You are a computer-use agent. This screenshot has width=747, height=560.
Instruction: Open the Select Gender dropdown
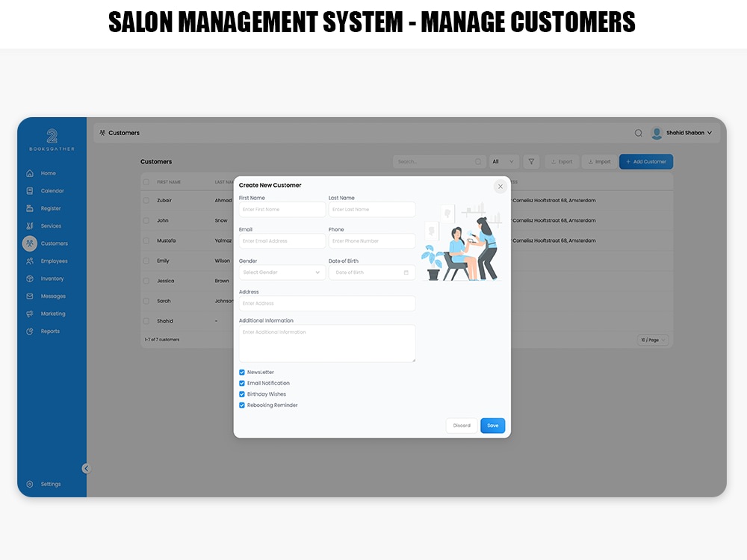click(282, 273)
